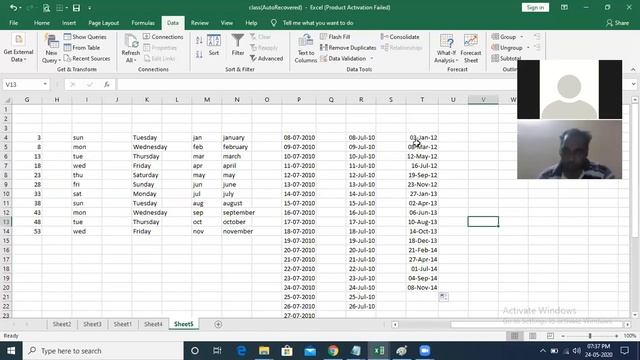Switch to Page Layout view icon

tap(532, 336)
